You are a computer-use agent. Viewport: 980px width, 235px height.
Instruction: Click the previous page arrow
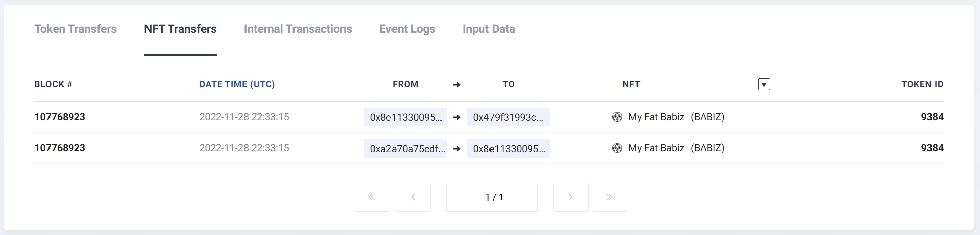413,197
